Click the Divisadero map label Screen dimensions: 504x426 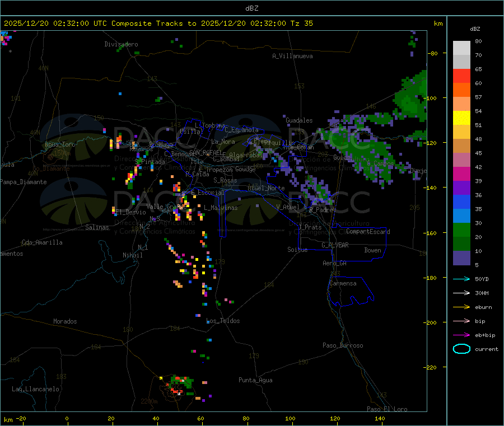121,44
